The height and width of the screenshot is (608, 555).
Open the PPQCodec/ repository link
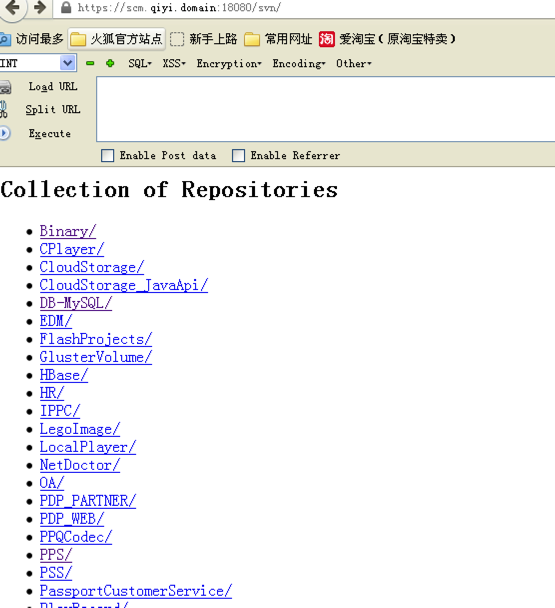(76, 537)
